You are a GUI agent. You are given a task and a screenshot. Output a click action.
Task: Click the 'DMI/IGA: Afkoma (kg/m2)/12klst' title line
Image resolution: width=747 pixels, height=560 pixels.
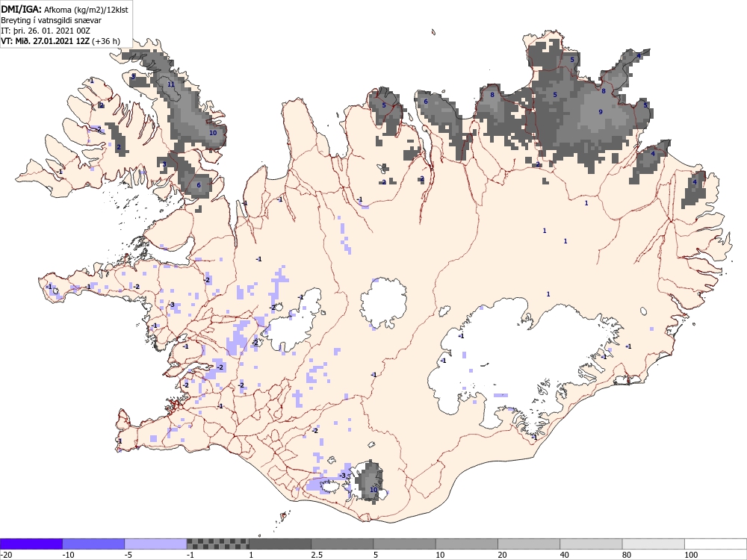tap(64, 9)
